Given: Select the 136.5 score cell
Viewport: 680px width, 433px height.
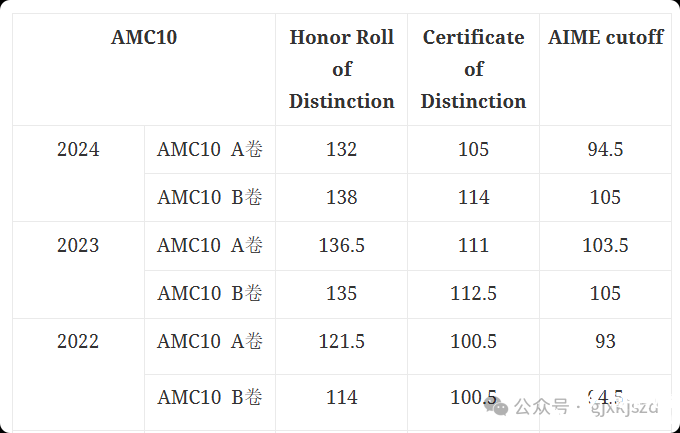Looking at the screenshot, I should click(342, 246).
